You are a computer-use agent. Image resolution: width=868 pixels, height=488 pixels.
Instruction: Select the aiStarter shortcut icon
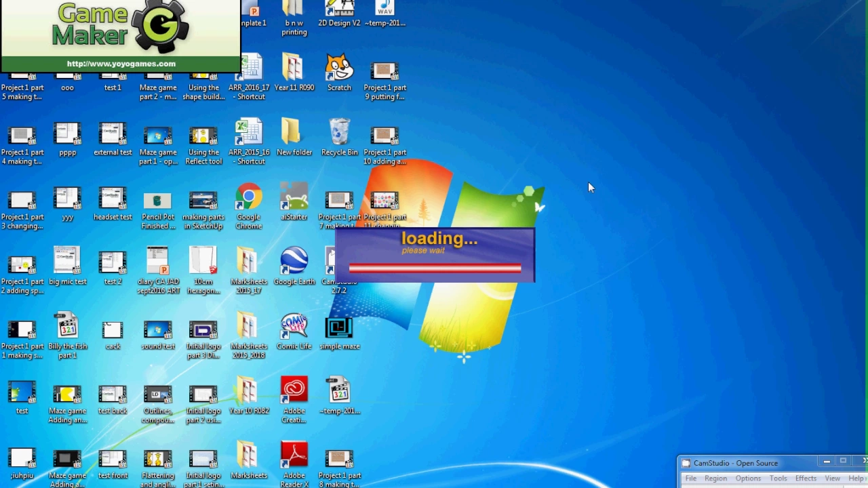click(x=294, y=202)
